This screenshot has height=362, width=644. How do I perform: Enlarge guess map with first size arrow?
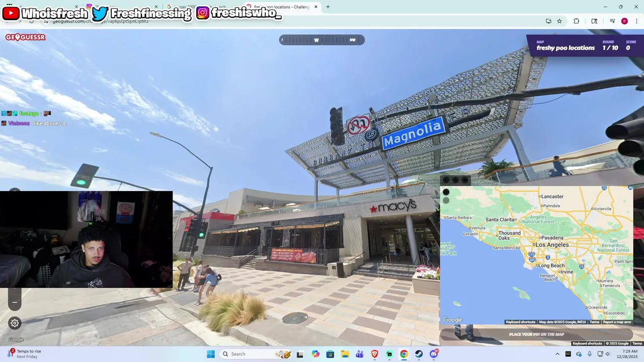[x=446, y=180]
